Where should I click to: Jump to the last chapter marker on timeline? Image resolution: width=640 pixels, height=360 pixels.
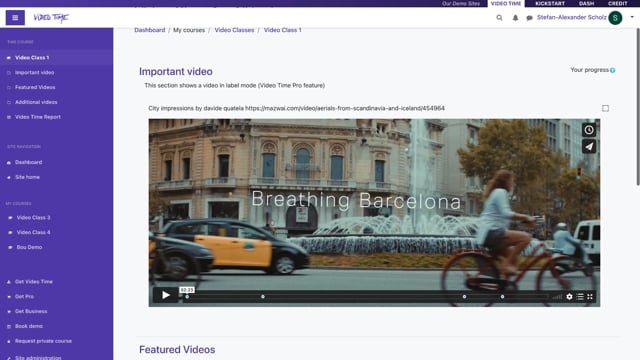[x=502, y=297]
